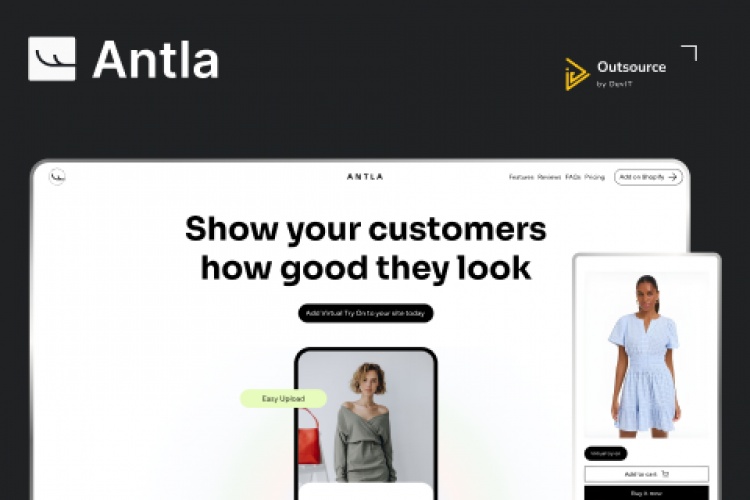Click the black Buy it now button
The width and height of the screenshot is (750, 500).
(646, 493)
